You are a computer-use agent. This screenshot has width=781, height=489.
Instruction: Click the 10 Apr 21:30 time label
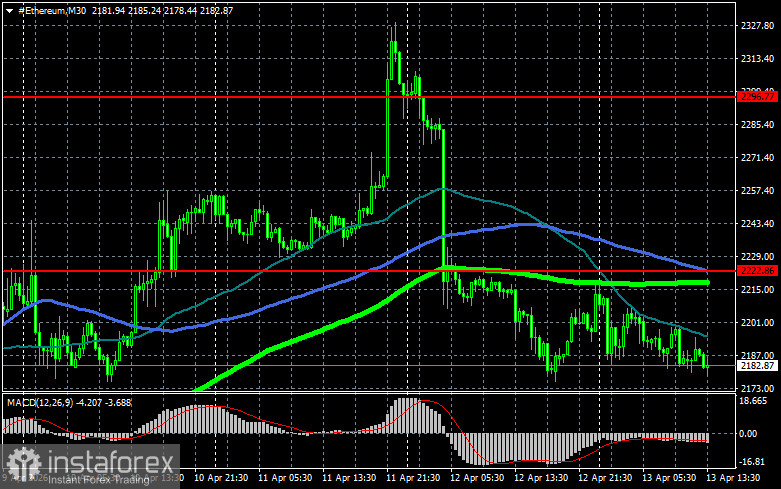221,478
